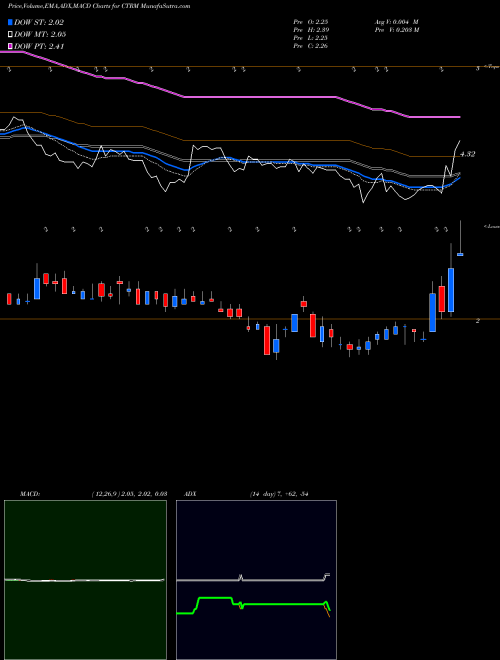Viewport: 500px width, 660px height.
Task: Click the white DOW MT legend swatch
Action: coord(10,34)
